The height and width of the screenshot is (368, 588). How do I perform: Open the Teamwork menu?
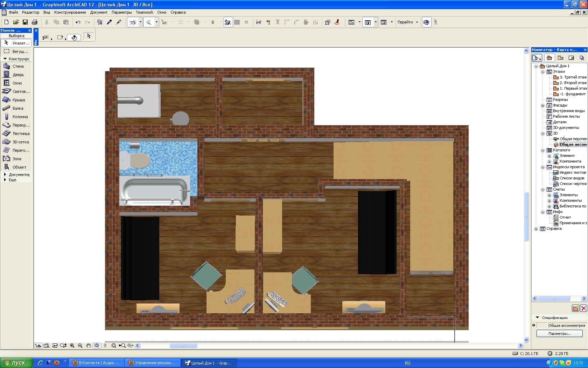click(x=145, y=12)
